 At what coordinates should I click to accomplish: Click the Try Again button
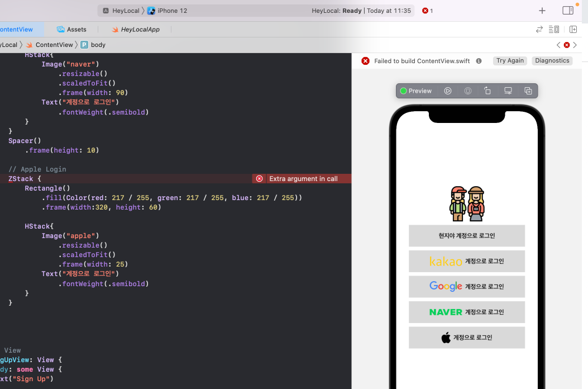[510, 61]
